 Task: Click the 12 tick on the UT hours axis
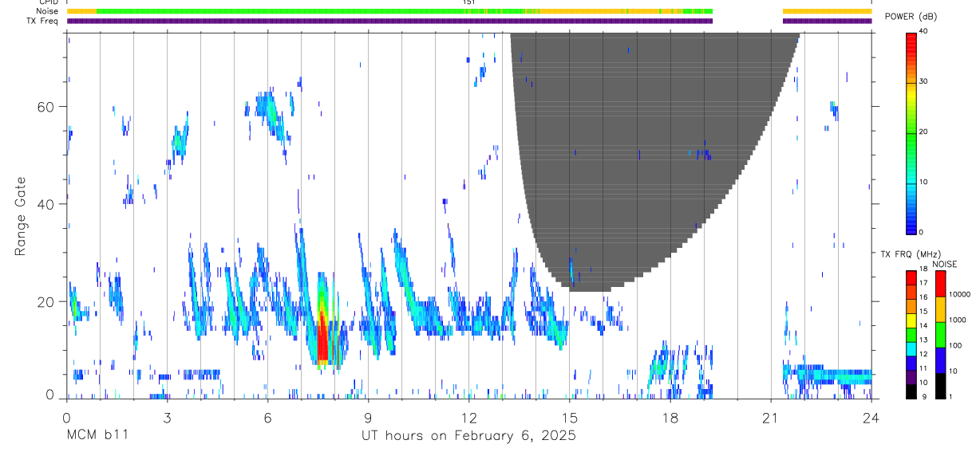click(x=469, y=417)
